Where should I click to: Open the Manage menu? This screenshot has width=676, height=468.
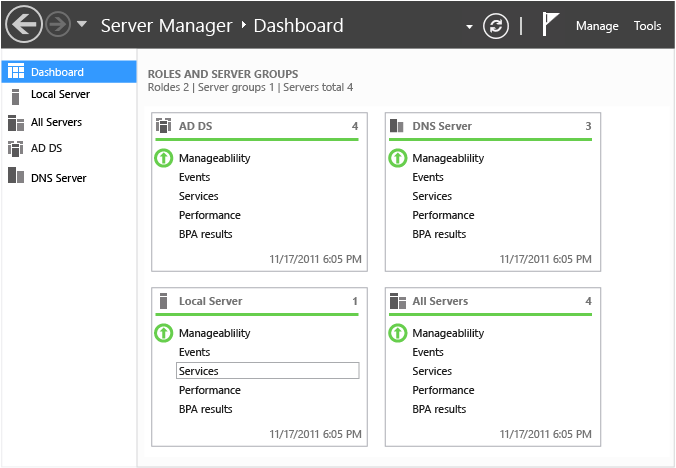point(597,26)
